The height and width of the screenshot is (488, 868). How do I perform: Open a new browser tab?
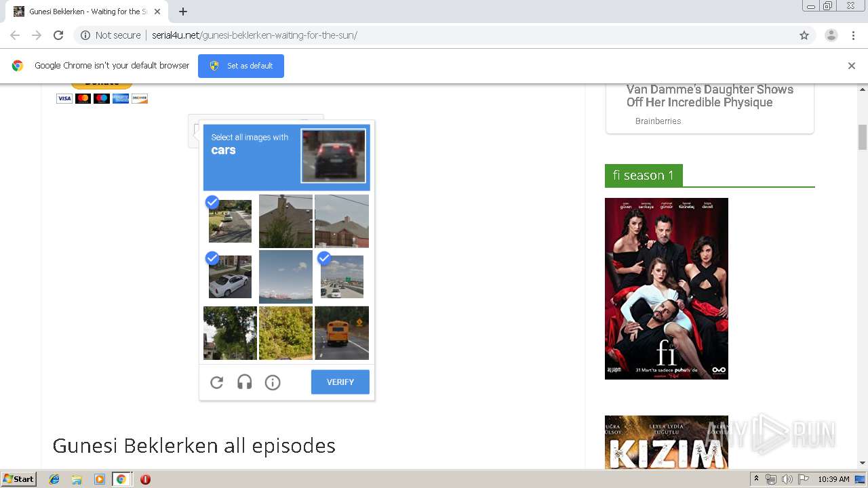point(183,12)
